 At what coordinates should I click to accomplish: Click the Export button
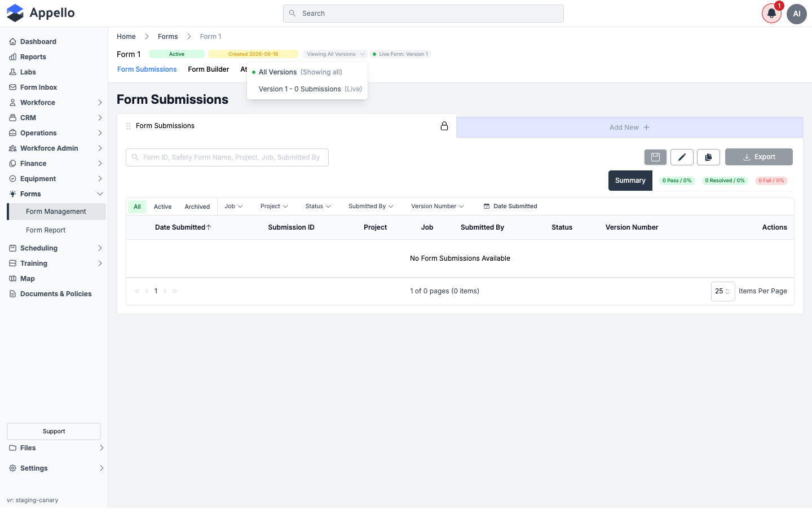pyautogui.click(x=759, y=157)
